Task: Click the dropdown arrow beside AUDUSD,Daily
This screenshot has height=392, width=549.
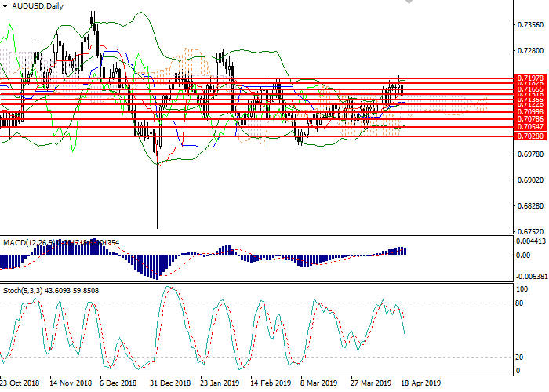Action: (5, 5)
